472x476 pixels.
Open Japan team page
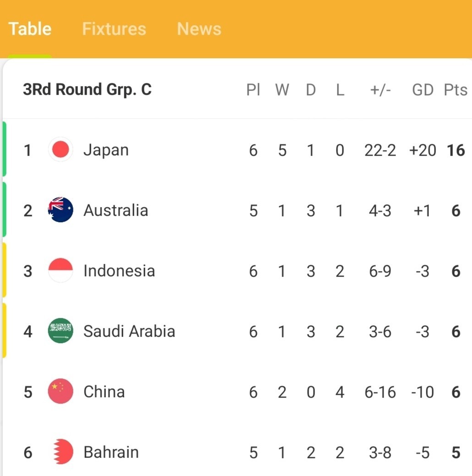(106, 150)
